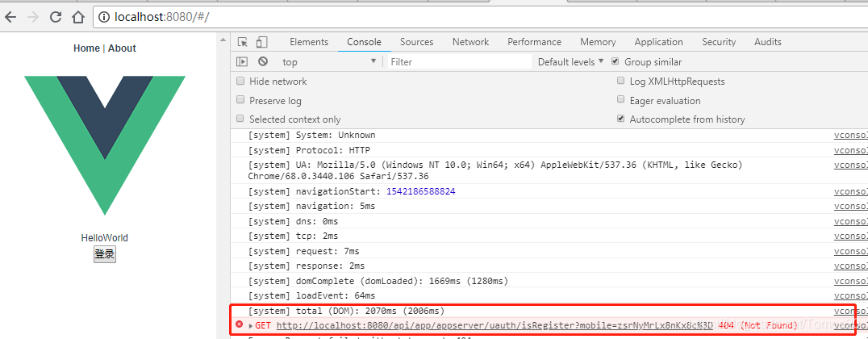Open the browser home page icon

pos(78,17)
